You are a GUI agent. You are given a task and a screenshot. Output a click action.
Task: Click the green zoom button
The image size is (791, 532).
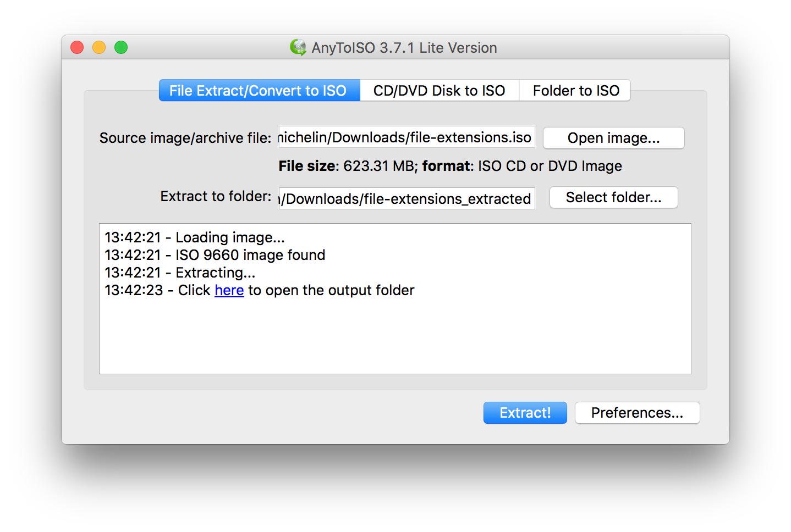(121, 47)
